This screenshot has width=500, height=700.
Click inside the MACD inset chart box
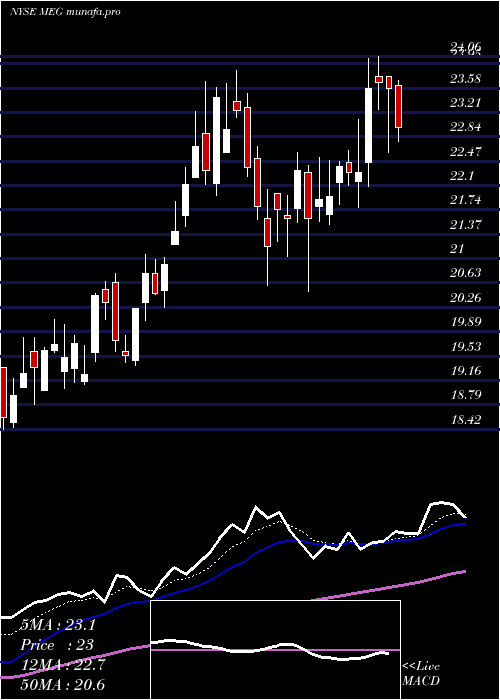(275, 650)
